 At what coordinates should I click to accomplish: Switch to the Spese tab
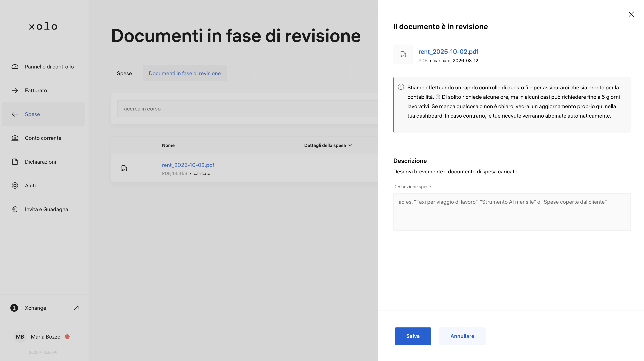tap(124, 73)
